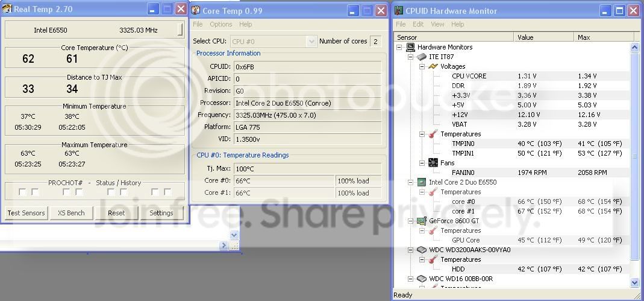Collapse the Hardware Monitors tree root
Screen dimensions: 644x301
(399, 47)
